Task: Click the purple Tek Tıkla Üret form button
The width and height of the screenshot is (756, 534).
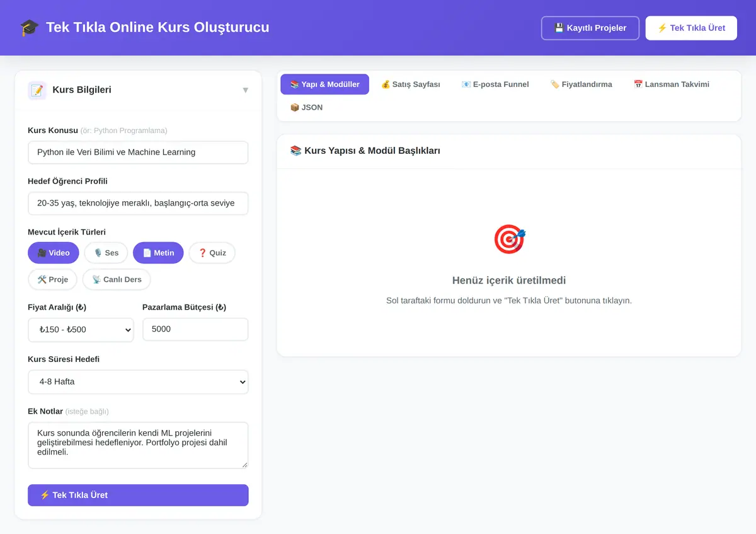Action: coord(138,495)
